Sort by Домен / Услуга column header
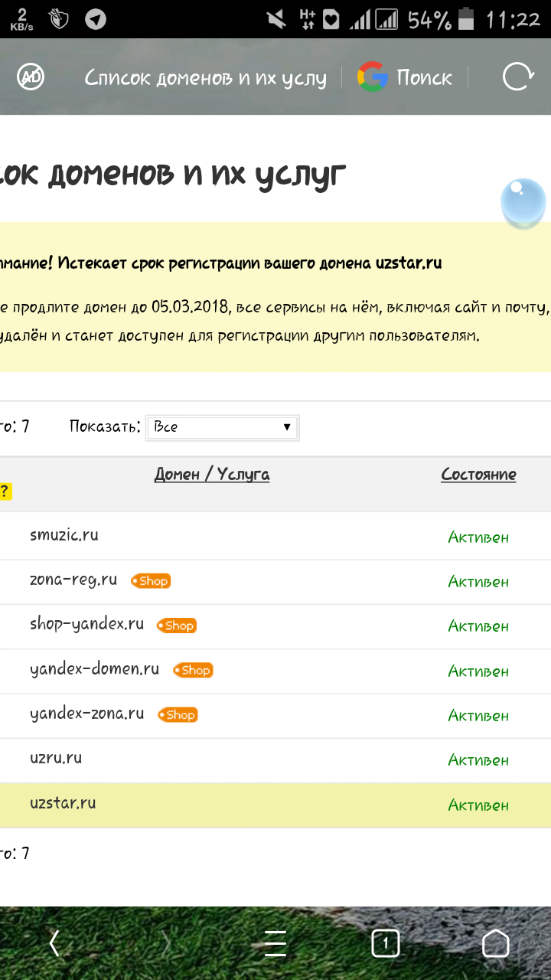 212,475
